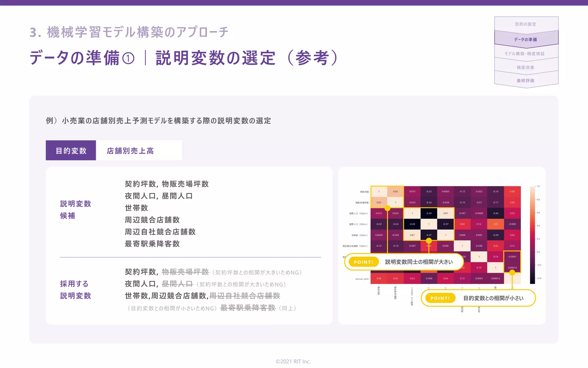Image resolution: width=588 pixels, height=368 pixels.
Task: Click the 0.97 cell in the 夜間人口 heatmap row
Action: point(446,213)
